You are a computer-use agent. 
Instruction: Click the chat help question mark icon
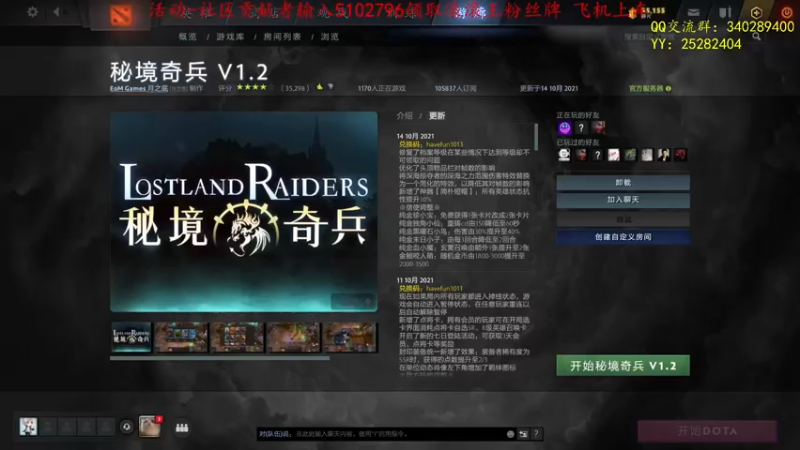point(536,434)
